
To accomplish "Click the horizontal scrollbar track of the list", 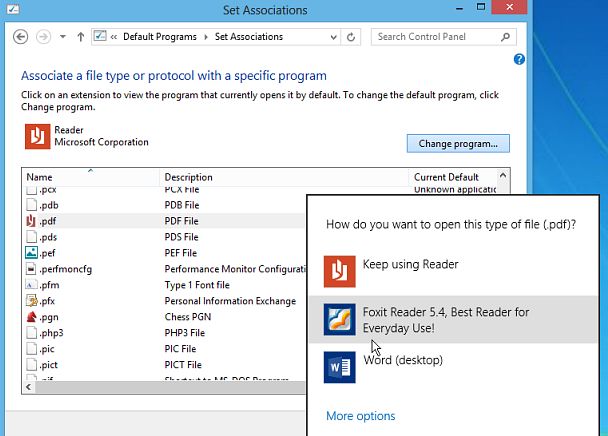I will click(x=171, y=387).
